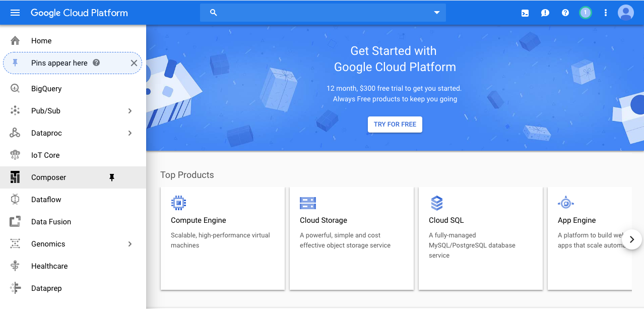Click the App Engine icon
This screenshot has width=644, height=309.
(x=566, y=203)
